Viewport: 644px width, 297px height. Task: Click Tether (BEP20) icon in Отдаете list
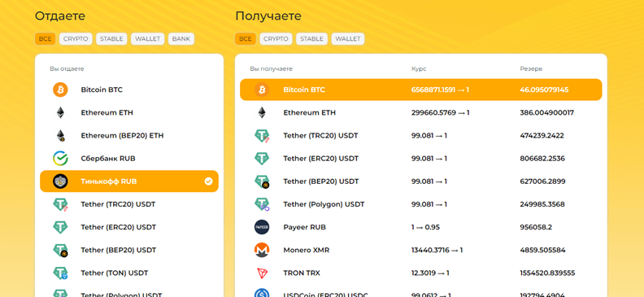point(60,250)
